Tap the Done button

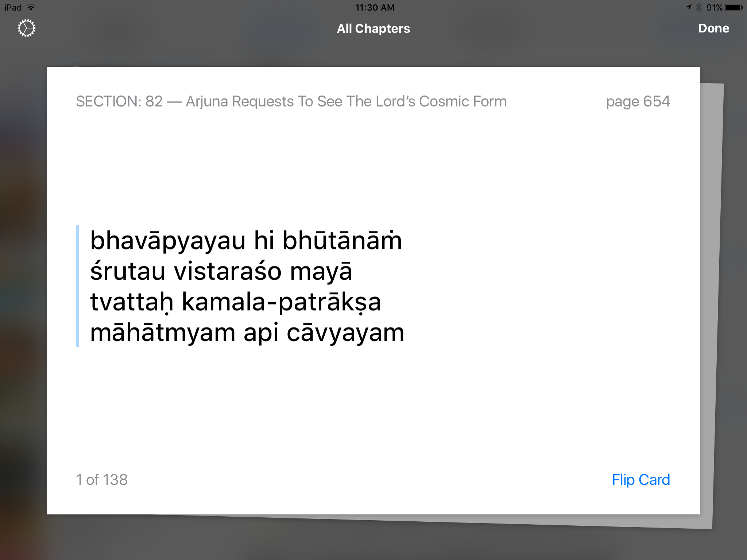pyautogui.click(x=713, y=28)
